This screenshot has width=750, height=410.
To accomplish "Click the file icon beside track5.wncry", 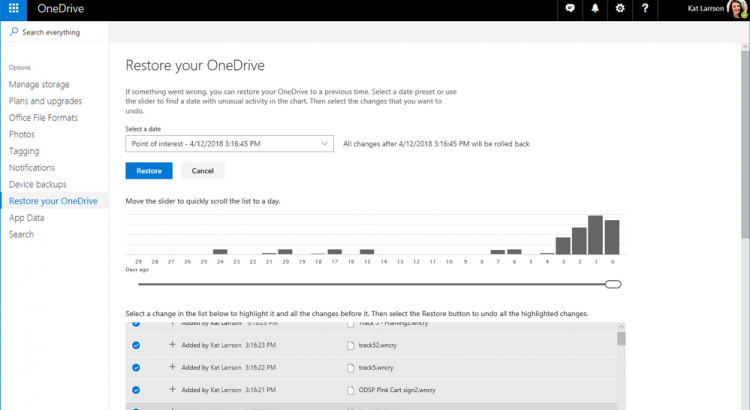I will (351, 368).
